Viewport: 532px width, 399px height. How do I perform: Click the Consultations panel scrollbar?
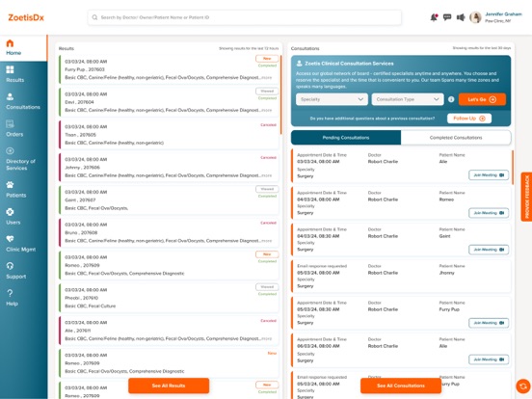(513, 168)
